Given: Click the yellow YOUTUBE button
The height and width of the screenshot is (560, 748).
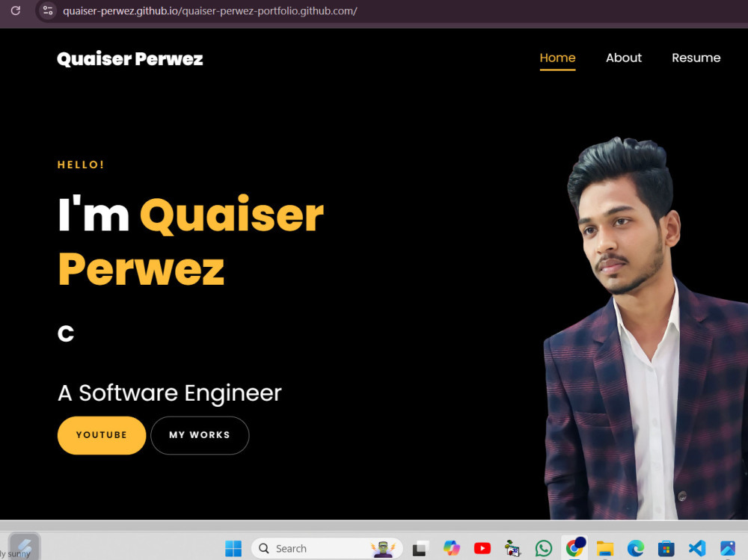Looking at the screenshot, I should pyautogui.click(x=102, y=435).
